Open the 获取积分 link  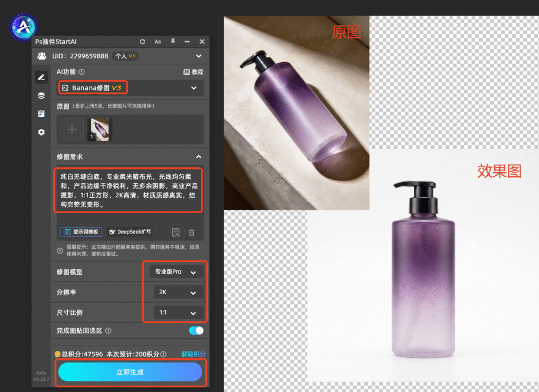[x=193, y=354]
